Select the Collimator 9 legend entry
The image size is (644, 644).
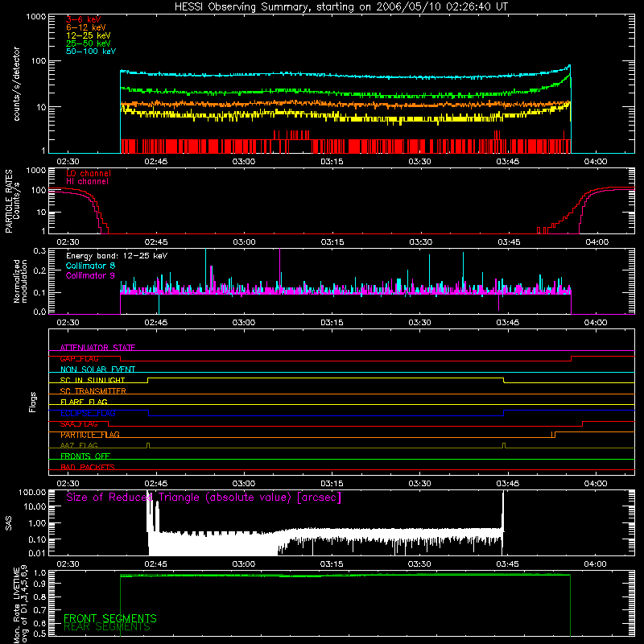click(90, 275)
